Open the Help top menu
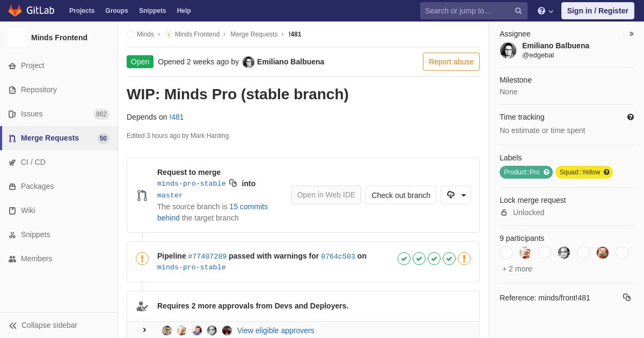Image resolution: width=644 pixels, height=338 pixels. pos(184,11)
